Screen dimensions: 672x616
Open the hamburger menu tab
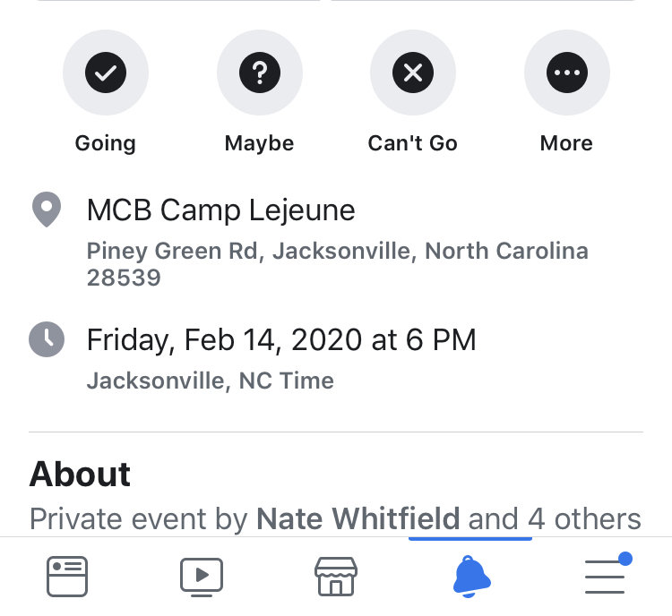click(605, 577)
